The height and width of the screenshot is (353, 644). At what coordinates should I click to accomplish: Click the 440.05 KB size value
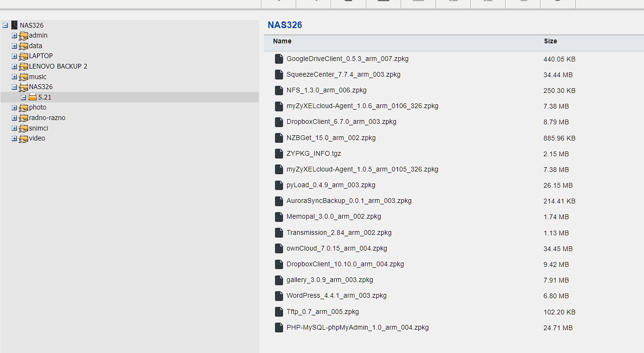(560, 59)
